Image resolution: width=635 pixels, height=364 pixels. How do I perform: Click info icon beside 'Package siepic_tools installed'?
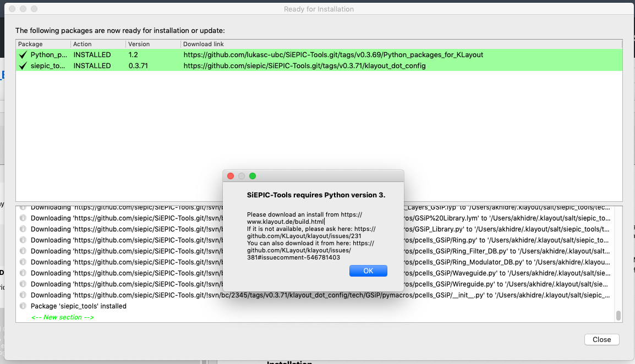point(23,306)
